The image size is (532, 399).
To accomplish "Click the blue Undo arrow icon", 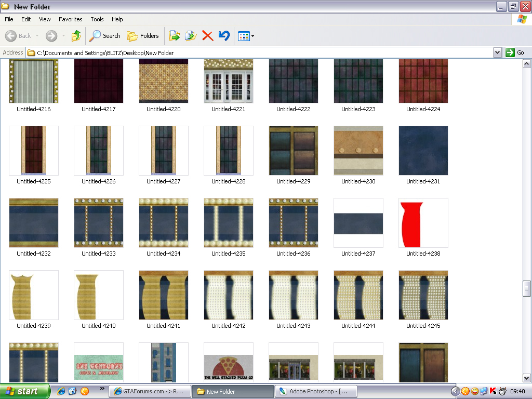I will click(224, 36).
